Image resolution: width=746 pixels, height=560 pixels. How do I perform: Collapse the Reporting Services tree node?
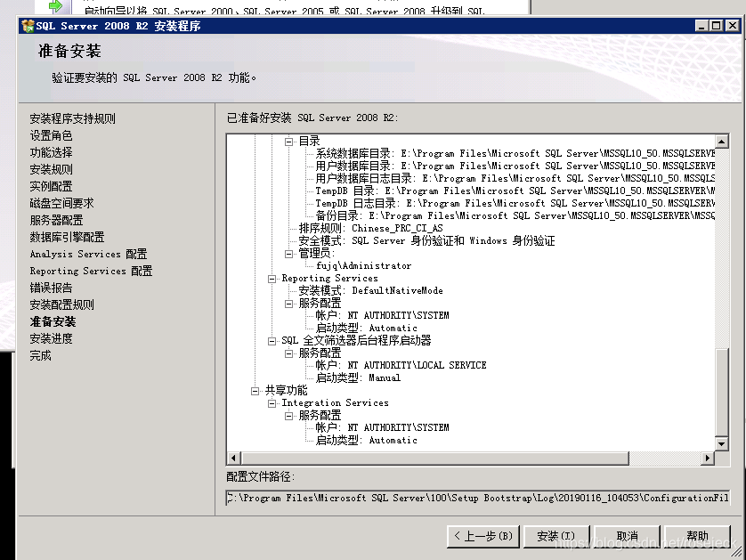coord(272,279)
